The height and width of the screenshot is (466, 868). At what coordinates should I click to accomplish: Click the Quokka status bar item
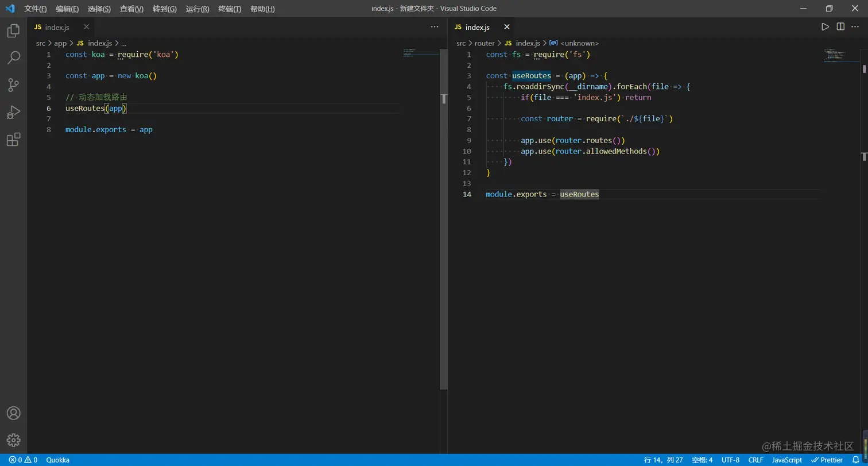pos(58,460)
